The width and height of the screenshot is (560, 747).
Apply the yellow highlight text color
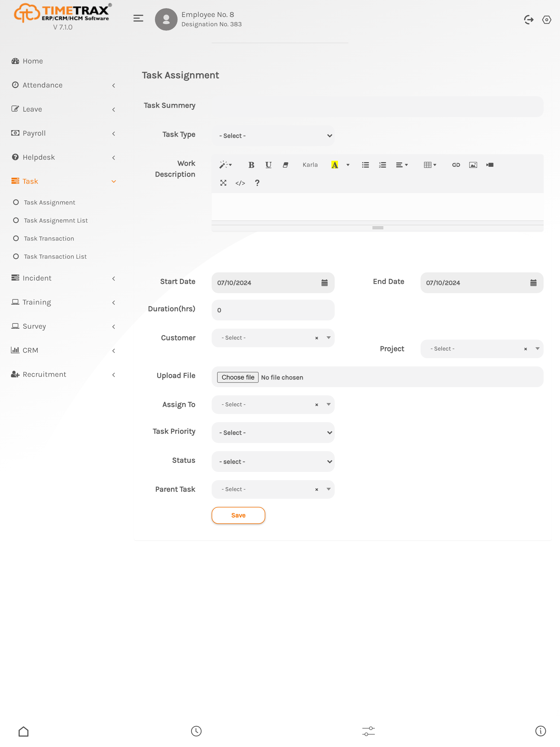(335, 165)
